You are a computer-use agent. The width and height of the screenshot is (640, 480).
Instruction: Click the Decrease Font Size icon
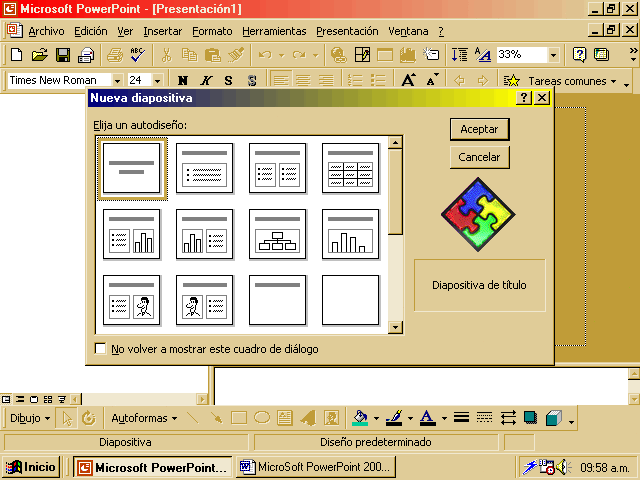coord(432,80)
